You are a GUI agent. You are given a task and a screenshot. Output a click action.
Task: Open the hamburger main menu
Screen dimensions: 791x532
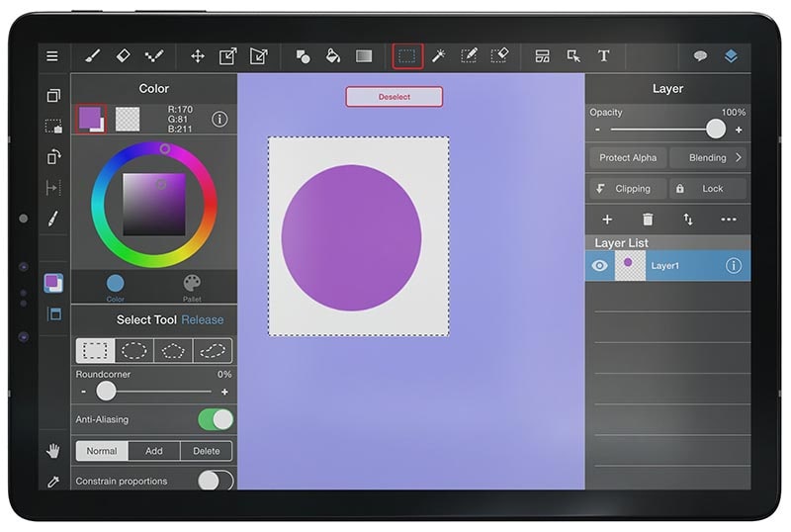click(52, 56)
